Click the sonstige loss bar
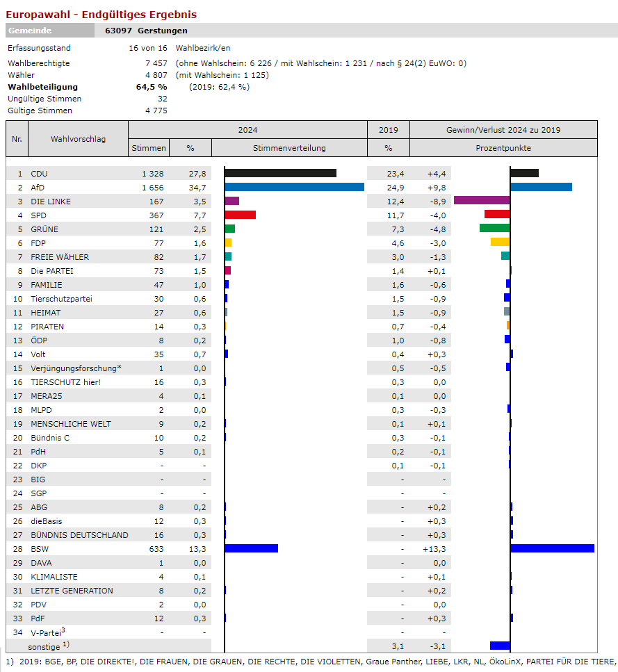Screen dimensions: 618x672 (x=499, y=646)
